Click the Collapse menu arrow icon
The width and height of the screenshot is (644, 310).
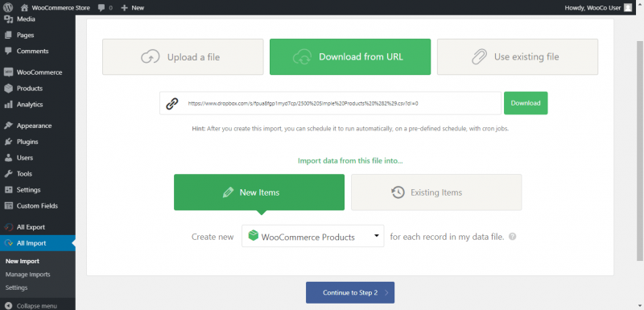[x=8, y=306]
